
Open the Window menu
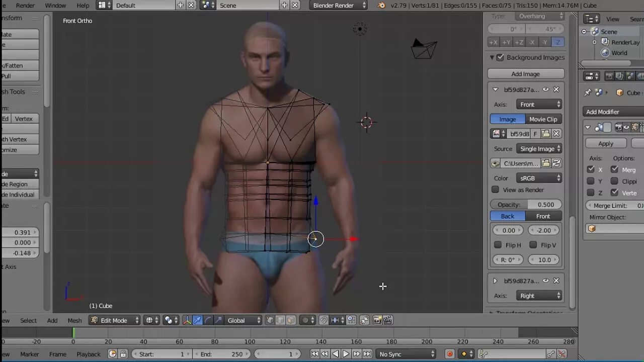point(55,5)
